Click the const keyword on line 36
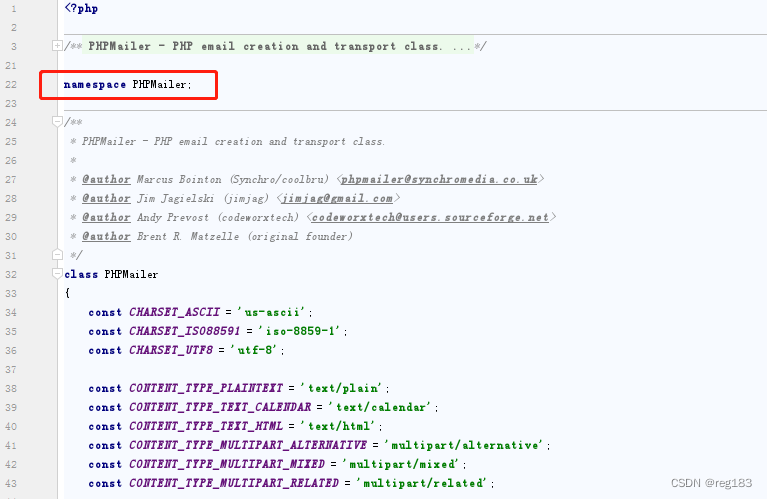Screen dimensions: 767x499 (105, 350)
